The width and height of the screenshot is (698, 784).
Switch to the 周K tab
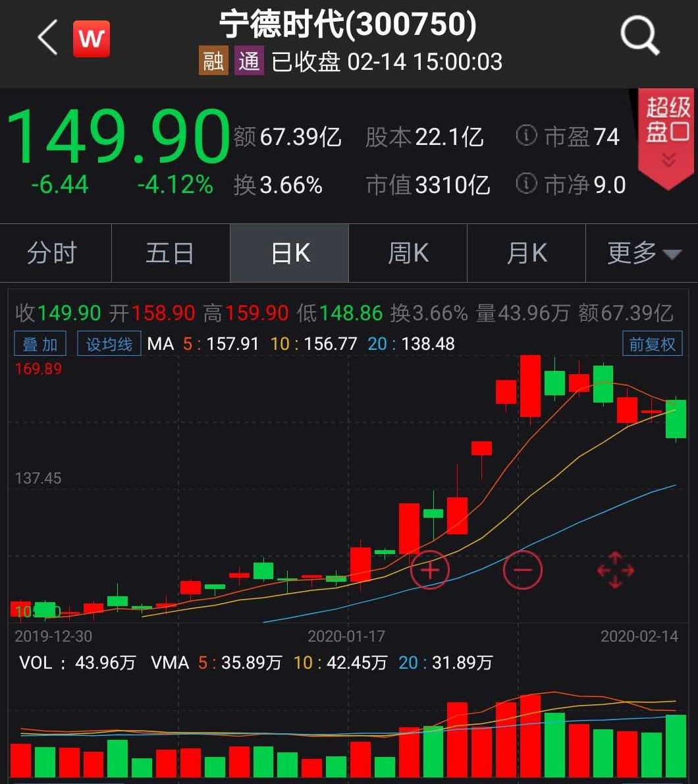(x=408, y=253)
